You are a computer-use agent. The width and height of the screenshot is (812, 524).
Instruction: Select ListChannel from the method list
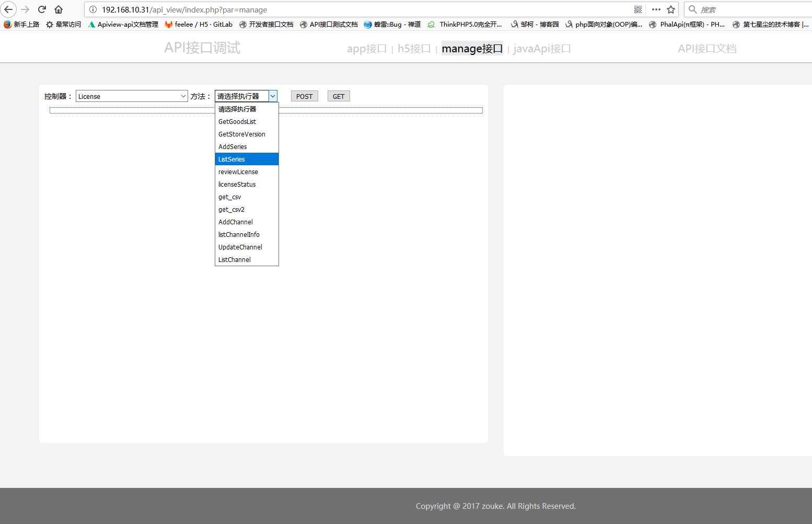tap(247, 259)
